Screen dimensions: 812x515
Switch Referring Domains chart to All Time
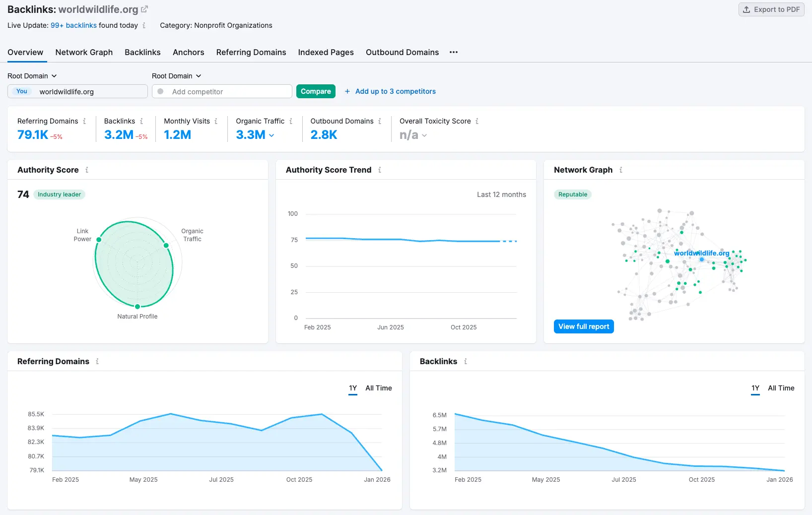point(378,388)
